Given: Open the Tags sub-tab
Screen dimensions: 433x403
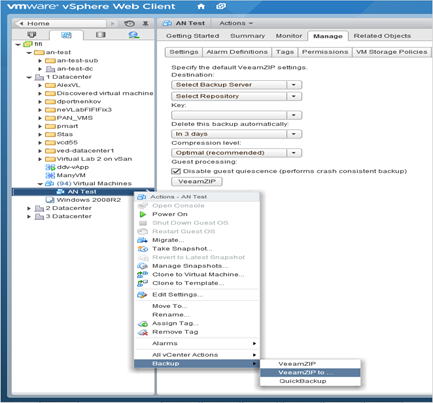Looking at the screenshot, I should [x=285, y=52].
